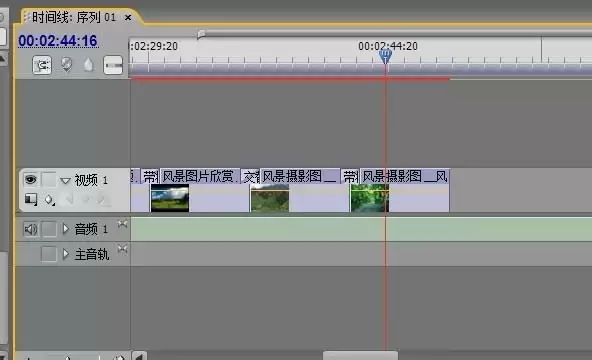Select the 带 transition before the 风景摄影图__风 clip
The height and width of the screenshot is (360, 592).
point(350,176)
